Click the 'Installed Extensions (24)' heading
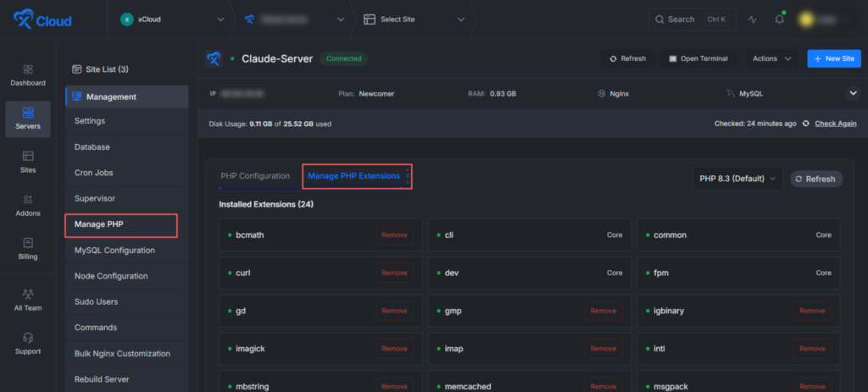 (266, 205)
